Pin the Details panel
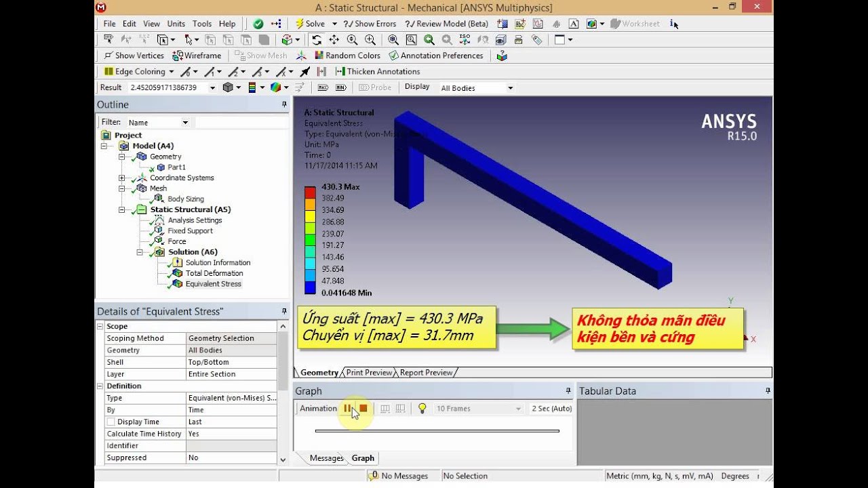This screenshot has width=868, height=488. pos(284,311)
